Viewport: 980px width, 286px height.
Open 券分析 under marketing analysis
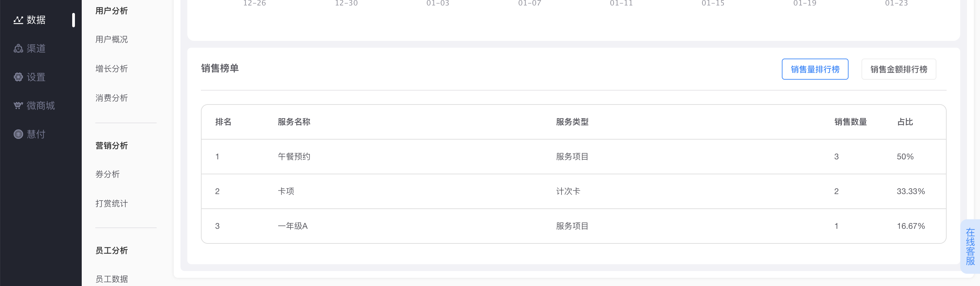click(107, 174)
